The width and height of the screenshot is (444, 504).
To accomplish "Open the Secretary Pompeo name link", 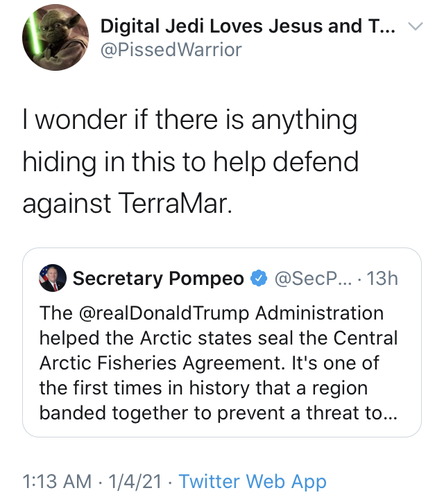I will [x=158, y=279].
